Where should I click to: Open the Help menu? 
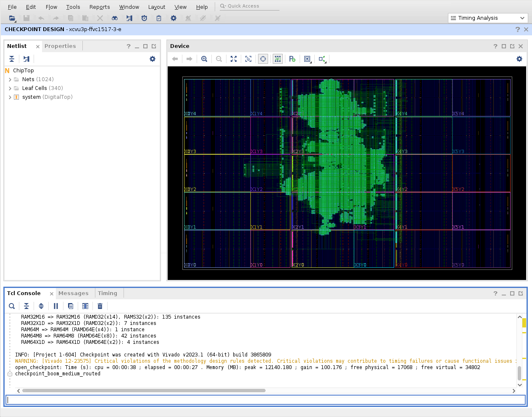point(202,7)
